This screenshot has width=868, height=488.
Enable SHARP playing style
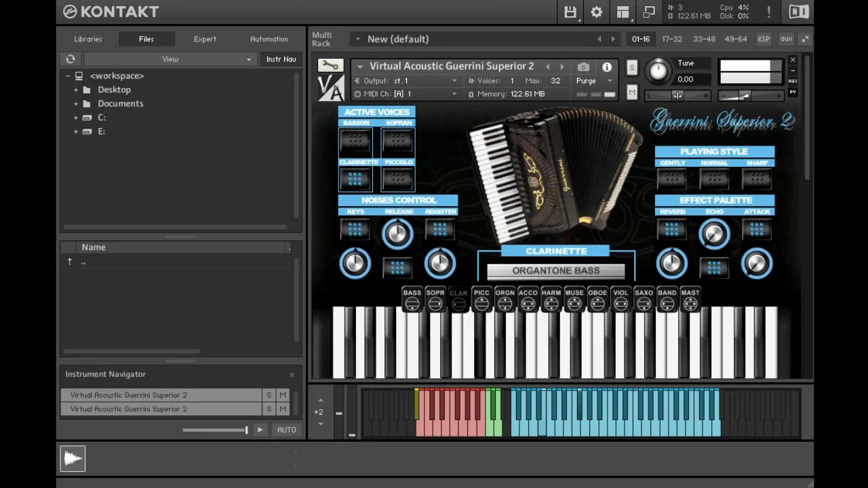click(756, 178)
